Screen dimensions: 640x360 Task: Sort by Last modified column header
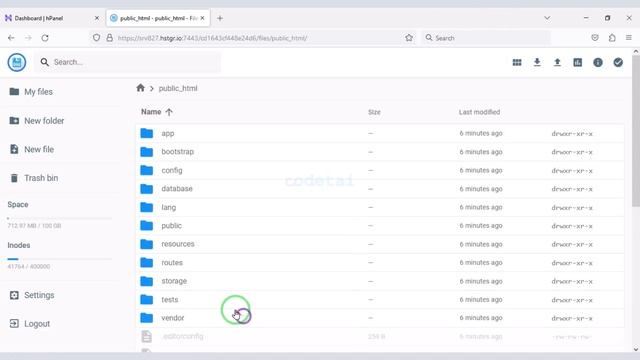tap(479, 112)
